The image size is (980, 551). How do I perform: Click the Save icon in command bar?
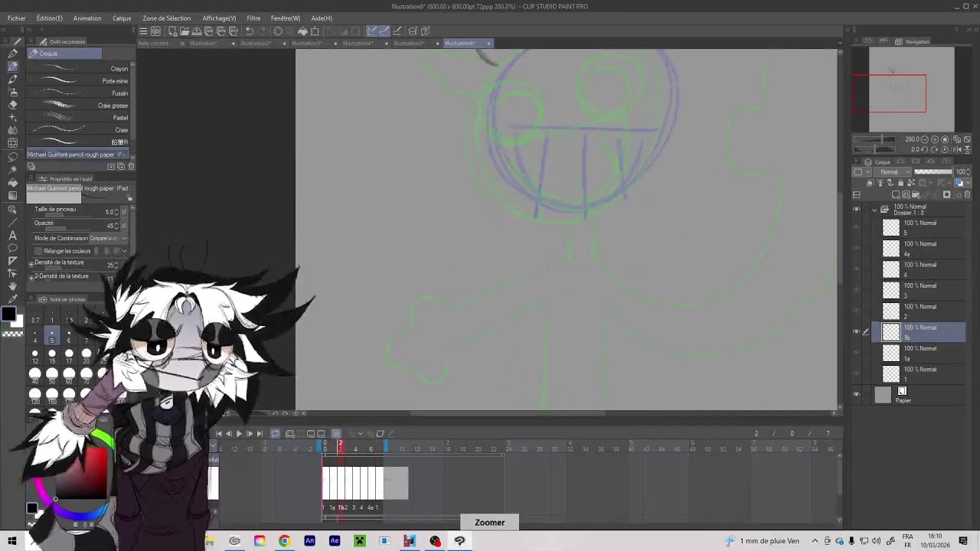coord(197,31)
